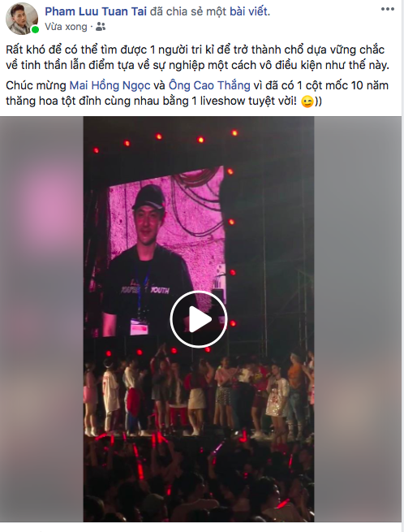Click the 'Chúc mừng' congratulation text
The height and width of the screenshot is (532, 404).
click(x=36, y=85)
